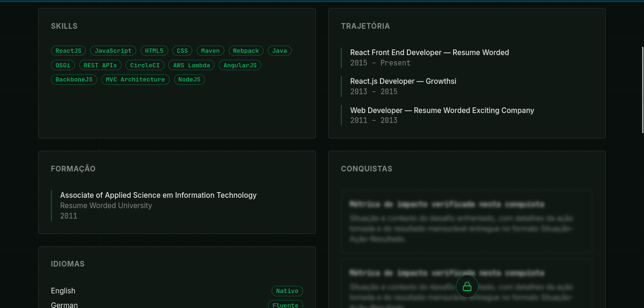The height and width of the screenshot is (308, 644).
Task: Select "React.js Developer — Growthsi" entry
Action: [x=403, y=81]
